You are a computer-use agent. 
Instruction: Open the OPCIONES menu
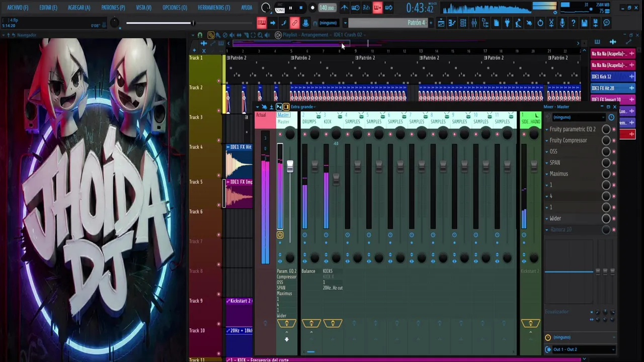click(175, 8)
